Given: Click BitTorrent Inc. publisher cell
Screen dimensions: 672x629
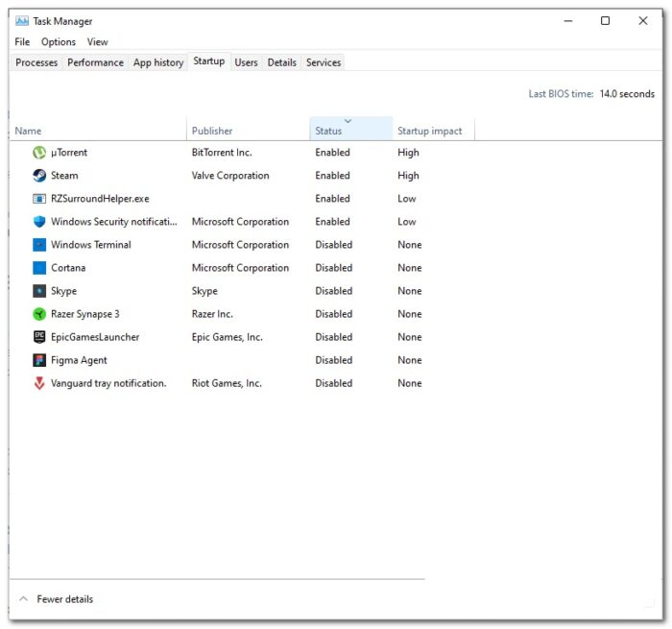Looking at the screenshot, I should tap(222, 153).
